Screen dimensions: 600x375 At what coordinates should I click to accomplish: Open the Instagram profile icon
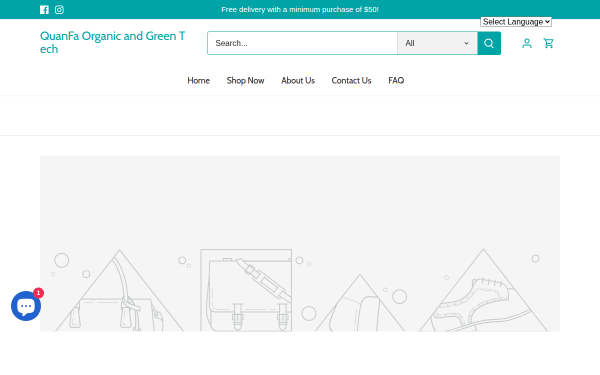[59, 10]
